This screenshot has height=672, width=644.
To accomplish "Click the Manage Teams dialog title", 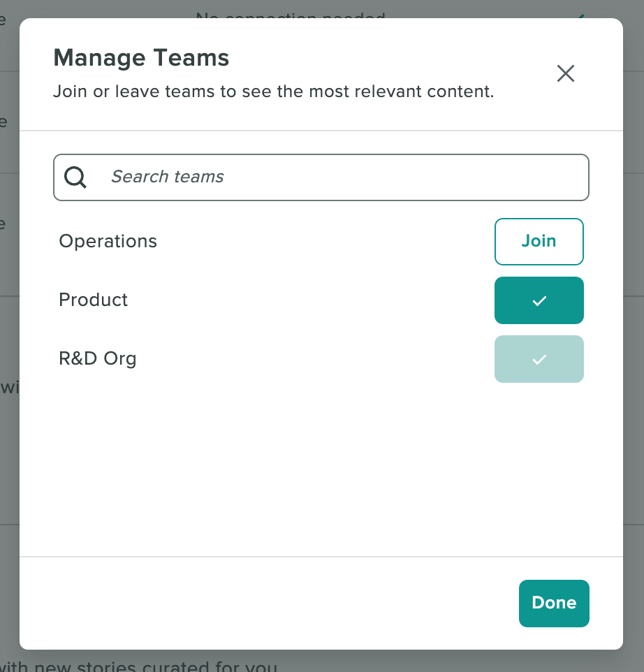I will [141, 58].
